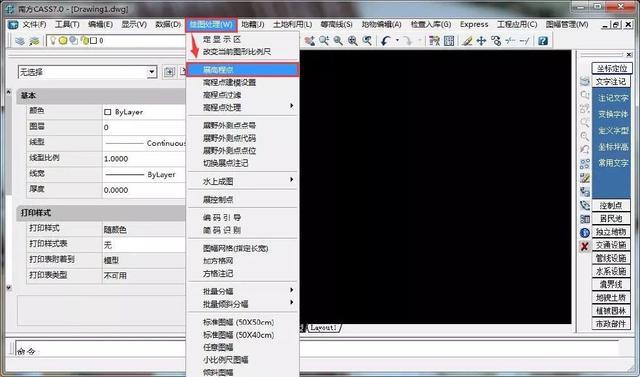Open the 显示(V) menu
Viewport: 640px width, 377px height.
pos(134,24)
